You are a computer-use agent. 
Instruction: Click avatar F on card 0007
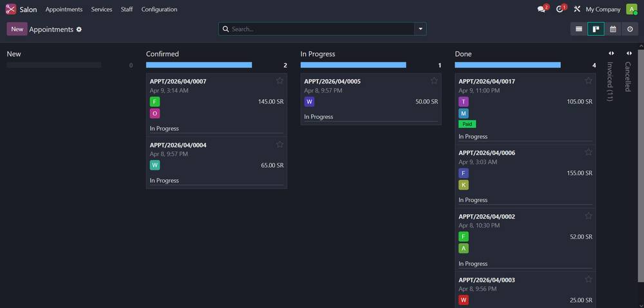(x=155, y=102)
